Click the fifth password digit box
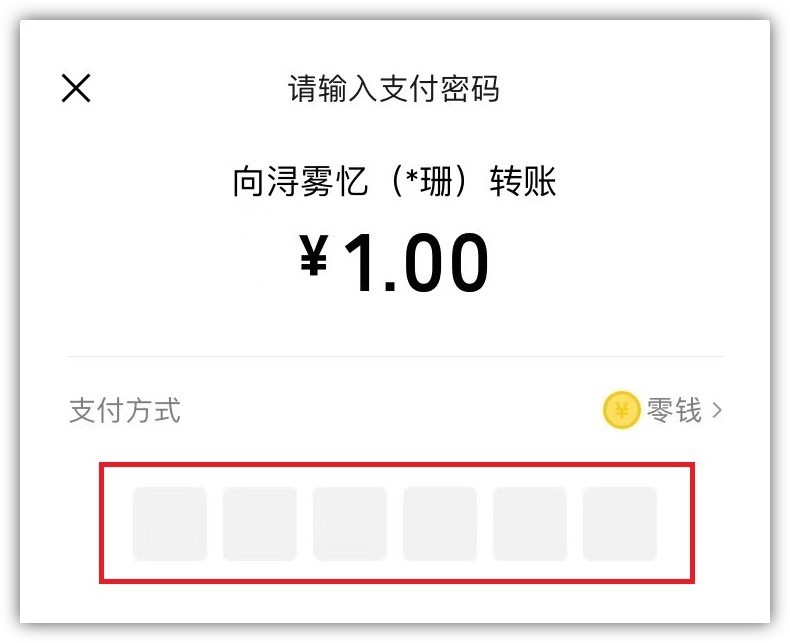 click(530, 523)
